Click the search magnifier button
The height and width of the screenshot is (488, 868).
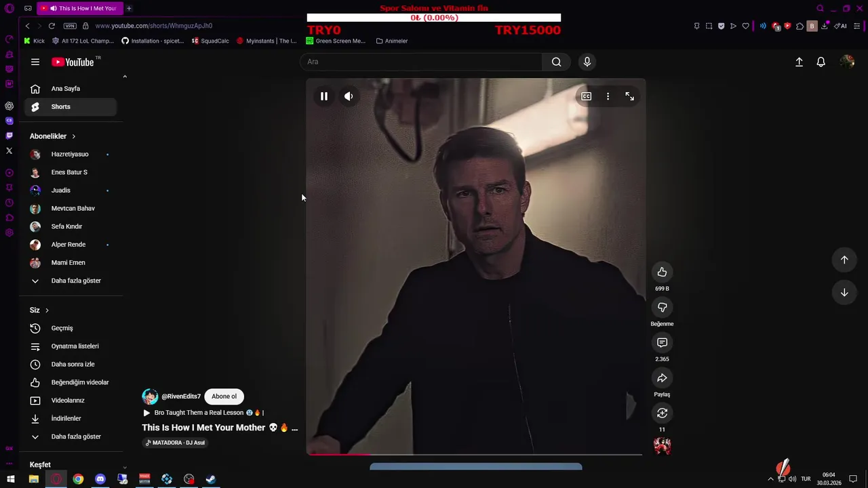point(556,62)
